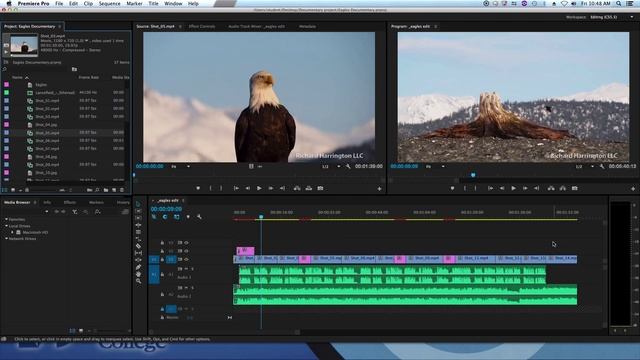This screenshot has height=360, width=640.
Task: Switch to Audio Track Mixer tab
Action: [x=256, y=26]
